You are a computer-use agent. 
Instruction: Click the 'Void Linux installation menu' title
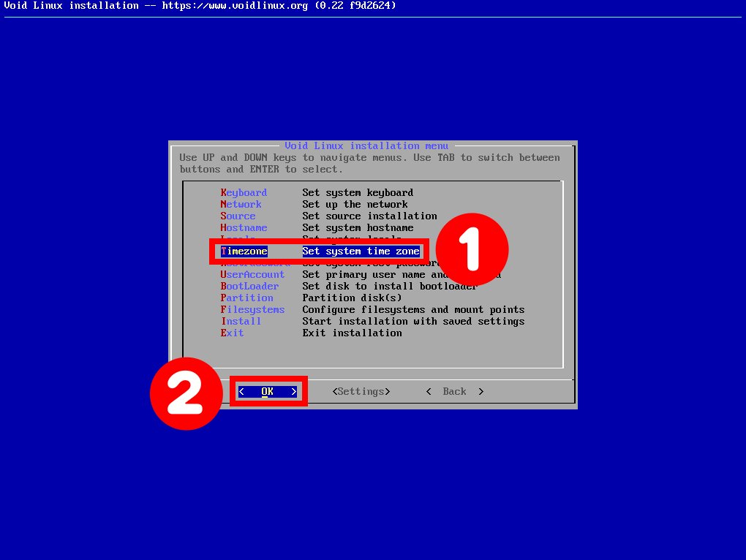pyautogui.click(x=366, y=146)
